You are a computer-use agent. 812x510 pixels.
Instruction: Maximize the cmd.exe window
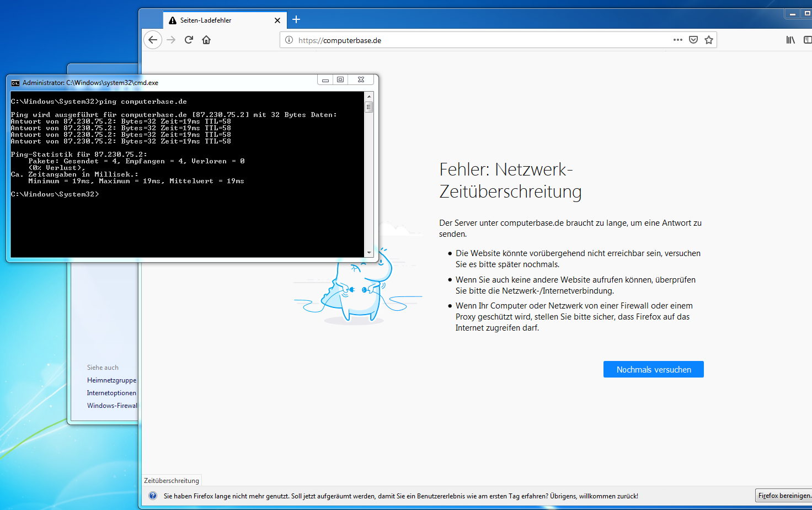[x=340, y=80]
